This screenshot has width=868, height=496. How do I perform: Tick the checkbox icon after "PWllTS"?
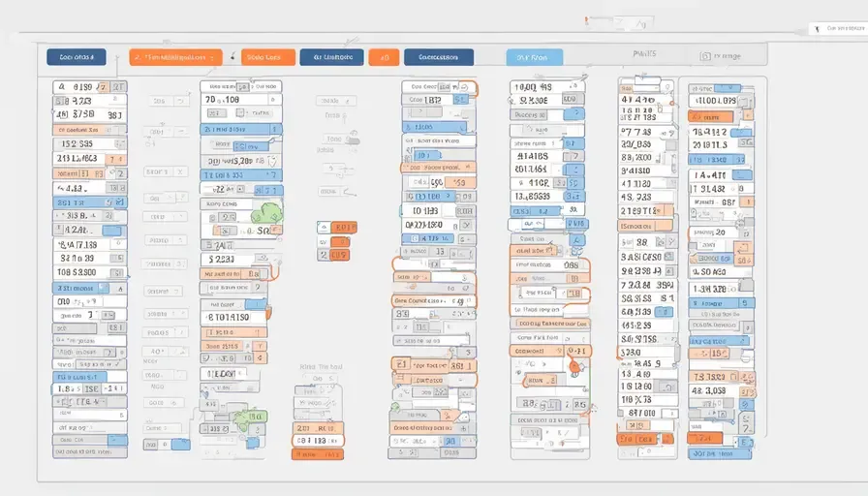point(705,56)
